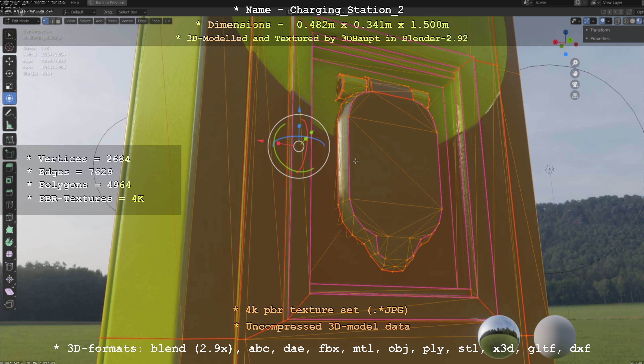Screen dimensions: 644x364
Task: Select the Scale tool in toolbar
Action: [x=9, y=86]
